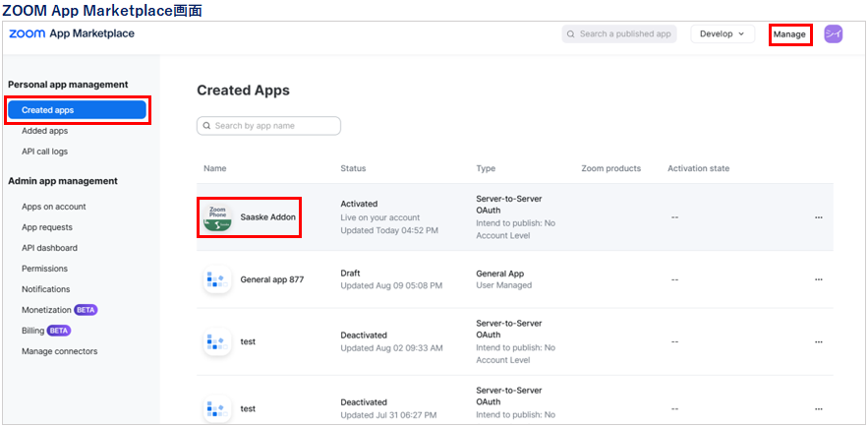Open Permissions settings

[x=45, y=269]
